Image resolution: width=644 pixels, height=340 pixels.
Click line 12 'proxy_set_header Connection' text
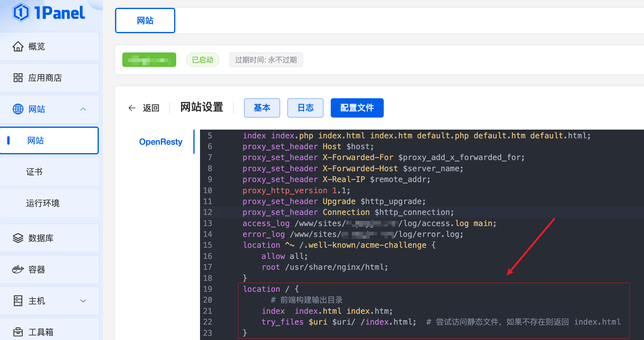tap(348, 212)
